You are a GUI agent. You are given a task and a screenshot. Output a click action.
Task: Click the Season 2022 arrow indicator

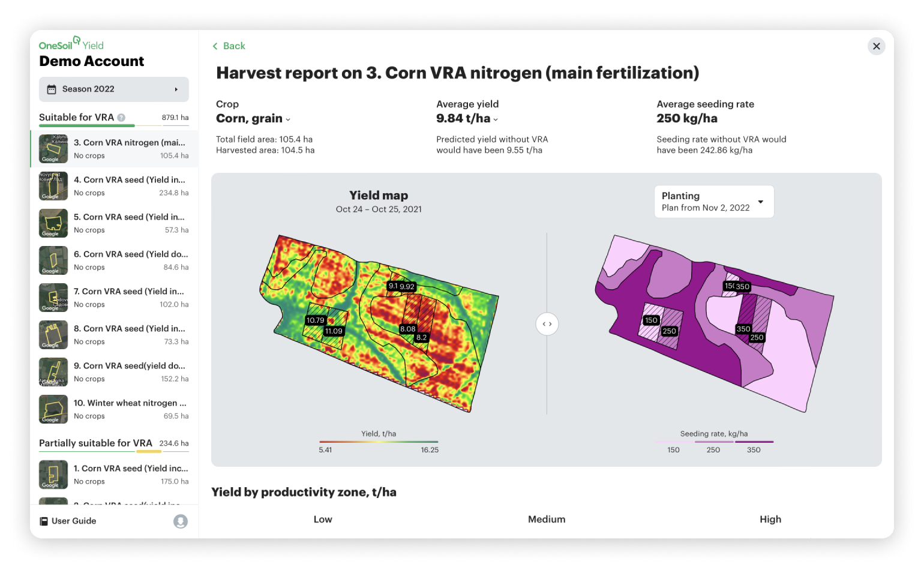176,89
